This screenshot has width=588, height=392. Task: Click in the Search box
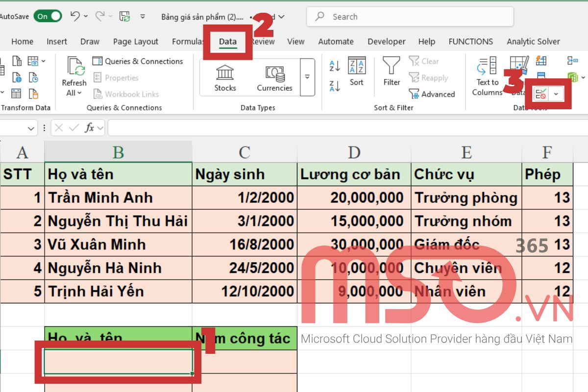coord(410,17)
